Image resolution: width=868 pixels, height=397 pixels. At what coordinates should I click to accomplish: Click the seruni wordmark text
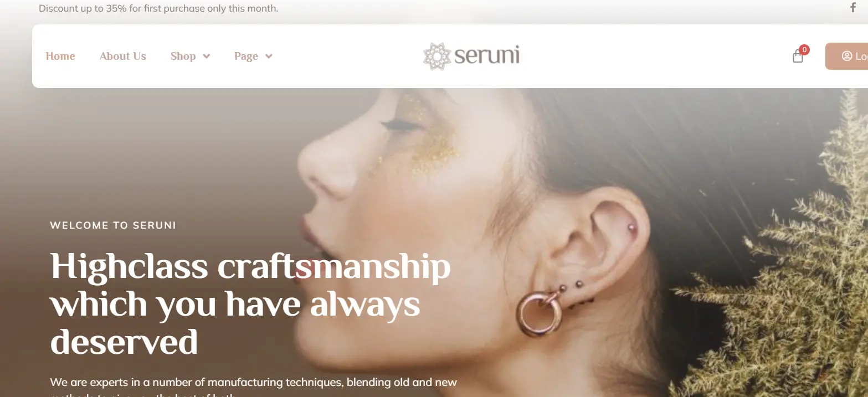[x=487, y=56]
